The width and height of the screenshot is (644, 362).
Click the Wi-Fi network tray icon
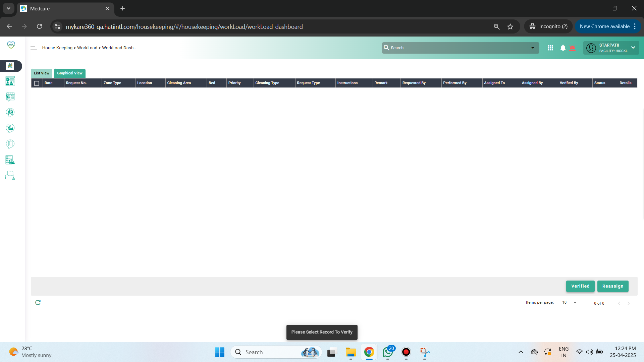coord(579,352)
